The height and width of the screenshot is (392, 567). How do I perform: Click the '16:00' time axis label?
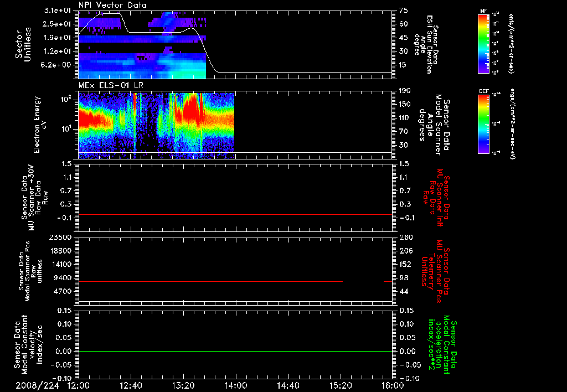tap(393, 385)
